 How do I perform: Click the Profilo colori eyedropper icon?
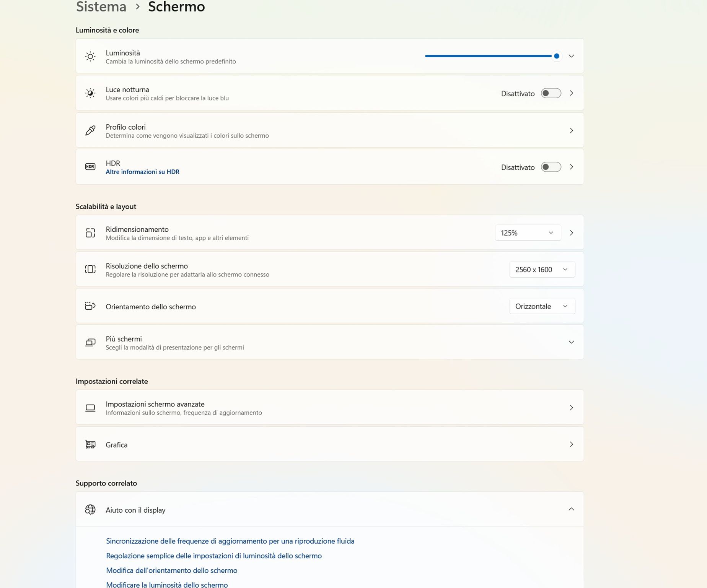coord(90,131)
